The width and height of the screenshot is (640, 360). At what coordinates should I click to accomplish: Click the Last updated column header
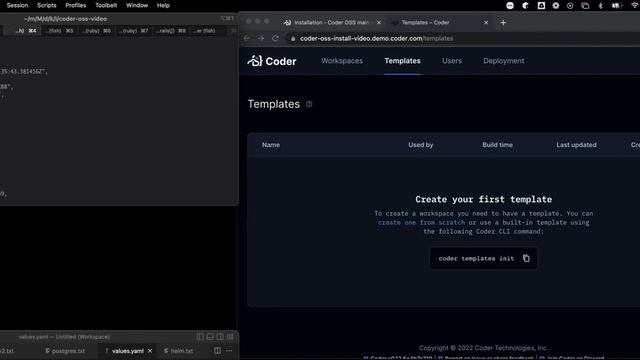point(576,145)
